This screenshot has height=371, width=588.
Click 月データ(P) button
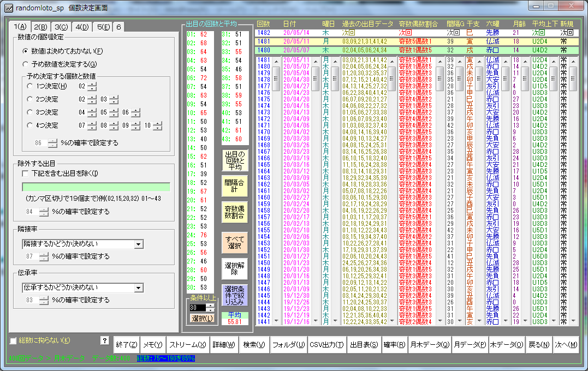coord(470,345)
